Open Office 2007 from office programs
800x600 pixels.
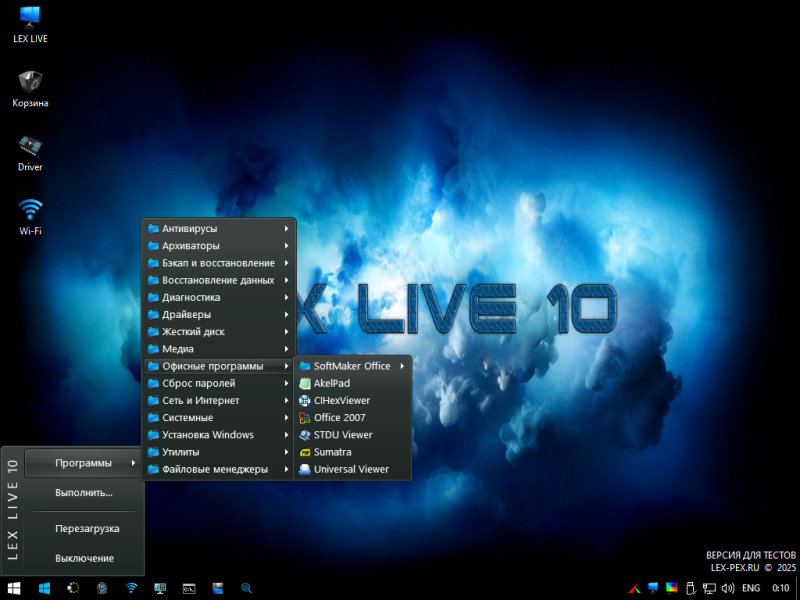click(x=340, y=417)
